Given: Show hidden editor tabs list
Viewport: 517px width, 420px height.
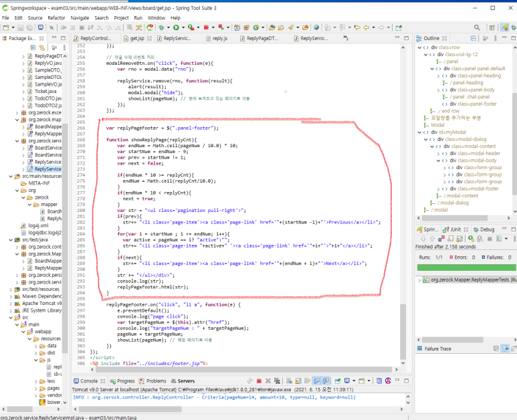Looking at the screenshot, I should (x=346, y=37).
